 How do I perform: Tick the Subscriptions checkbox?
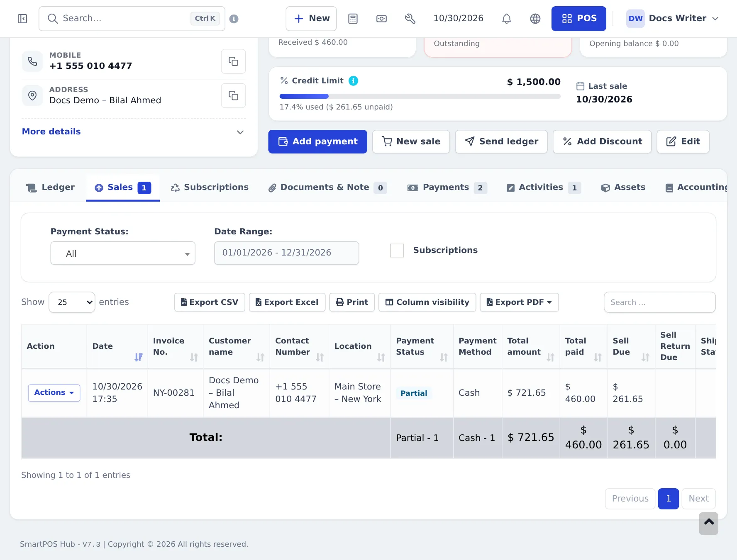coord(397,251)
